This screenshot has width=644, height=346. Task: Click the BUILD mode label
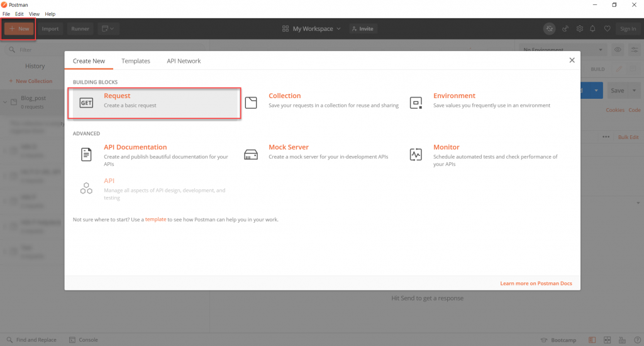pyautogui.click(x=597, y=69)
